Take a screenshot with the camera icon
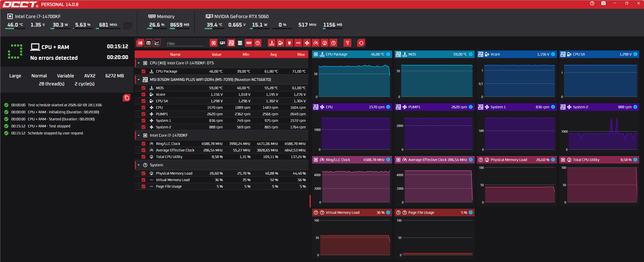Screen dimensions: 644x262 tap(603, 3)
